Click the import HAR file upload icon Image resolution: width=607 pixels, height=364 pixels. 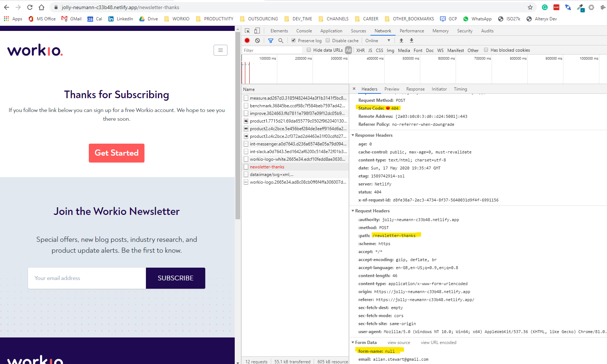pyautogui.click(x=401, y=40)
